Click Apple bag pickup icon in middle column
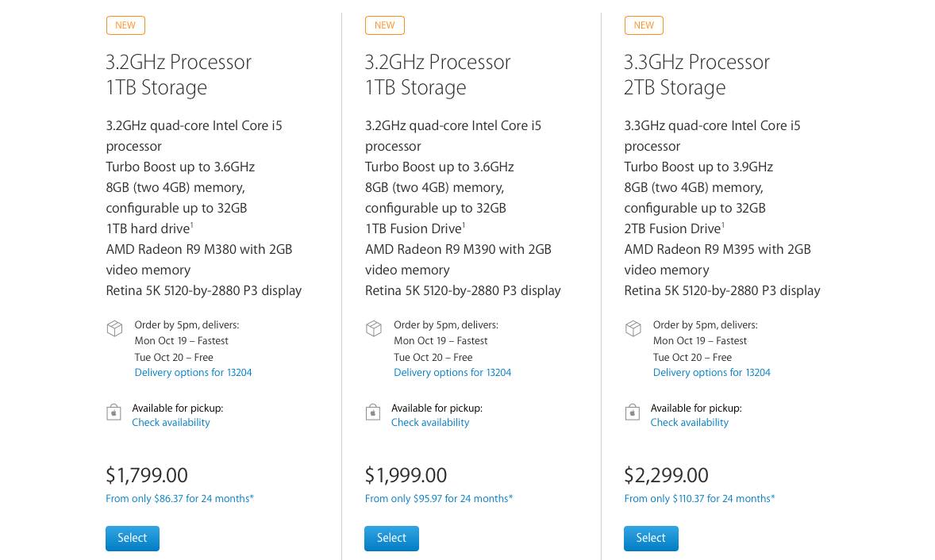The width and height of the screenshot is (935, 560). (x=373, y=412)
